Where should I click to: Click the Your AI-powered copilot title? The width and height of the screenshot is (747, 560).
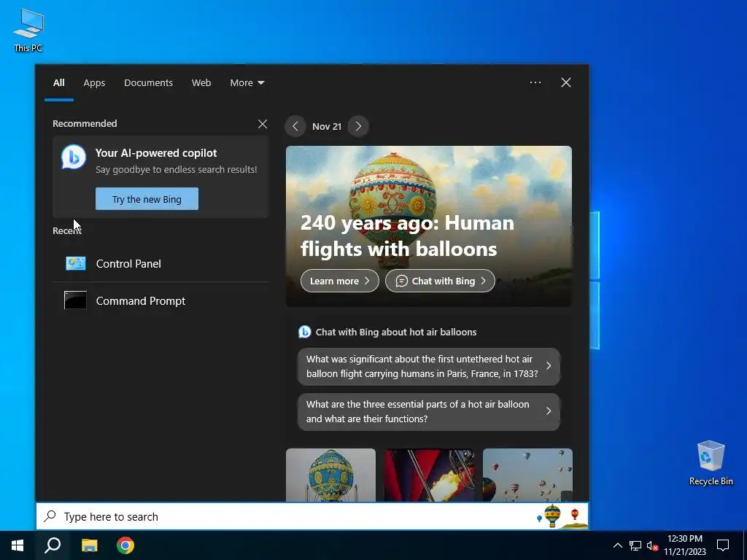(156, 153)
